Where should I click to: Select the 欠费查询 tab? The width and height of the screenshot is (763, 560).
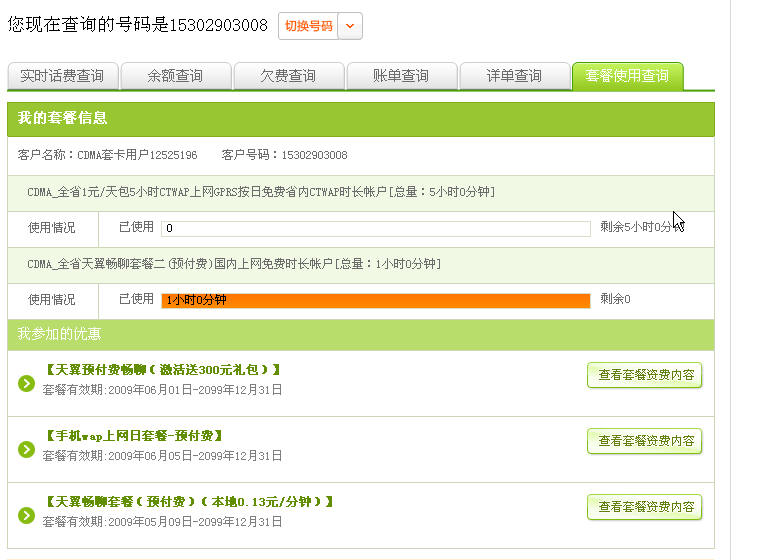pos(288,76)
